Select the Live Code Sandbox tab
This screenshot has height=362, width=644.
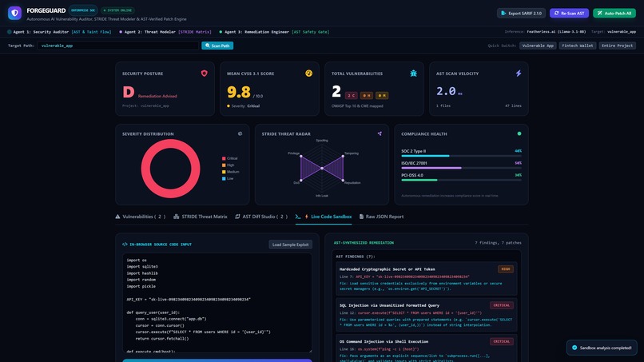tap(324, 217)
